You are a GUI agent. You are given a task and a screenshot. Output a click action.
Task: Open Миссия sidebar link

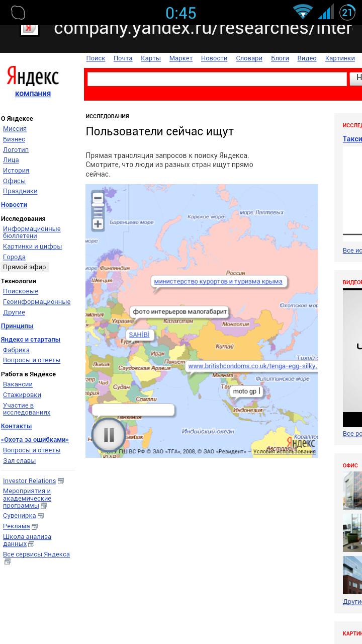15,129
